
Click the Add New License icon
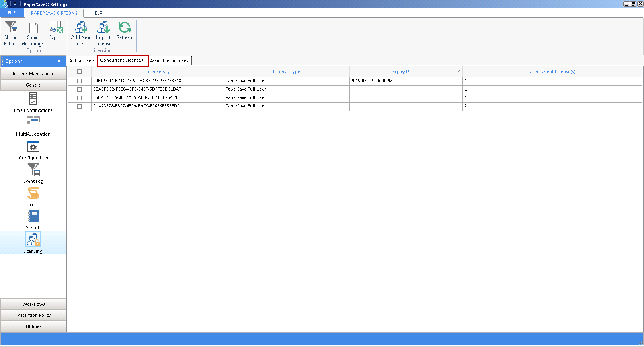coord(81,27)
